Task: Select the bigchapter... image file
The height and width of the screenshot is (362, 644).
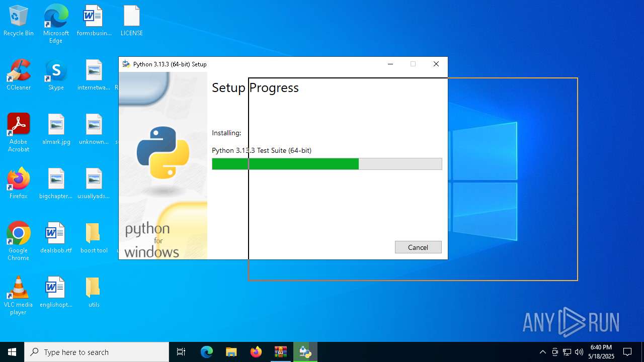Action: tap(56, 184)
